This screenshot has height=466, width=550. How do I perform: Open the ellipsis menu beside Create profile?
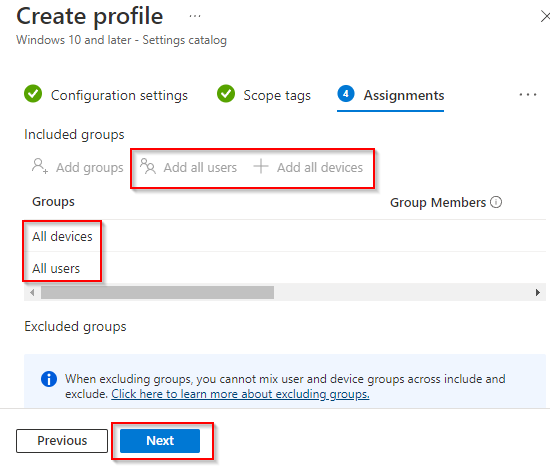(x=195, y=16)
